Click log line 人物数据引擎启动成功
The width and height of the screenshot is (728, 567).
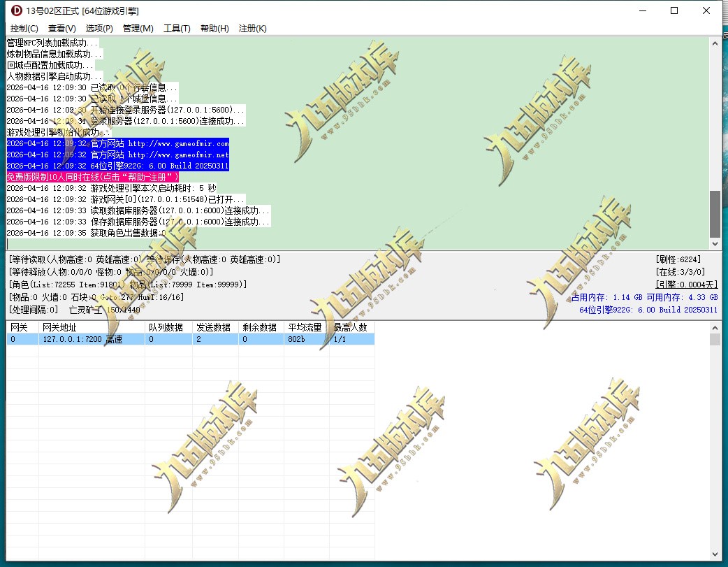[x=54, y=76]
